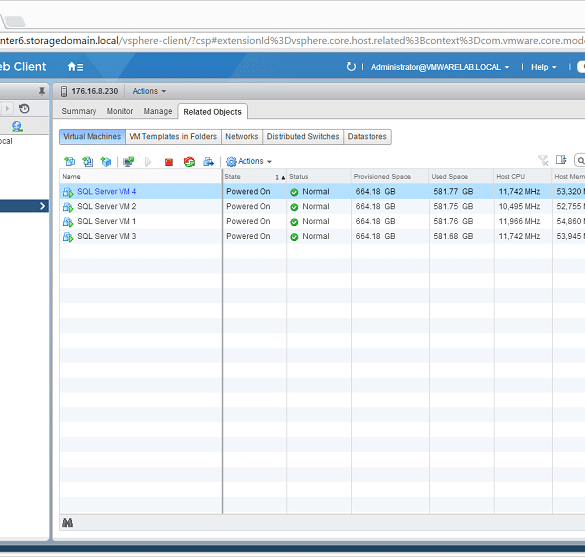Click the browser address bar URL
This screenshot has height=557, width=585.
tap(292, 40)
